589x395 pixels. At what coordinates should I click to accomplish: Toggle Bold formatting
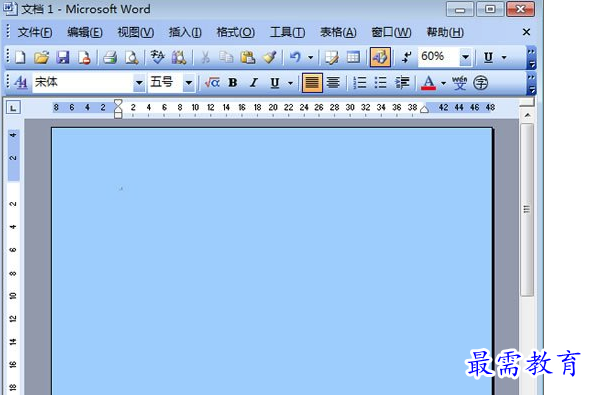(x=233, y=82)
